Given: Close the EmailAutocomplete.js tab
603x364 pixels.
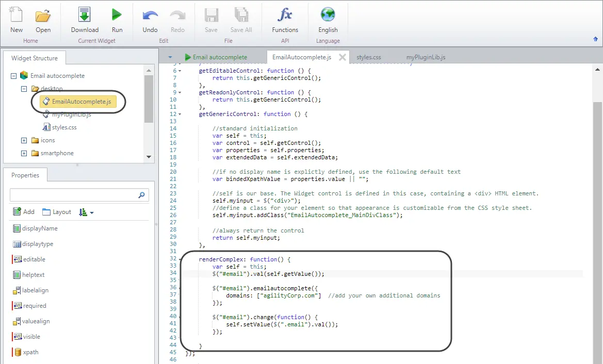Looking at the screenshot, I should [343, 57].
